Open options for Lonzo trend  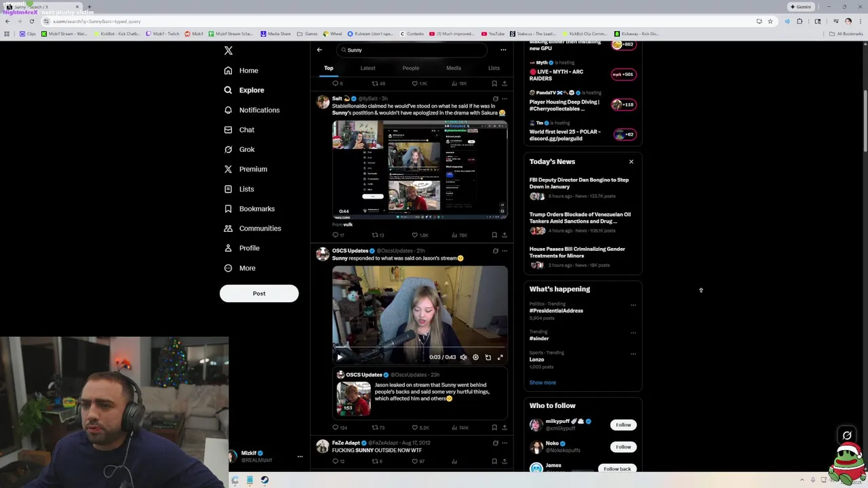tap(633, 354)
